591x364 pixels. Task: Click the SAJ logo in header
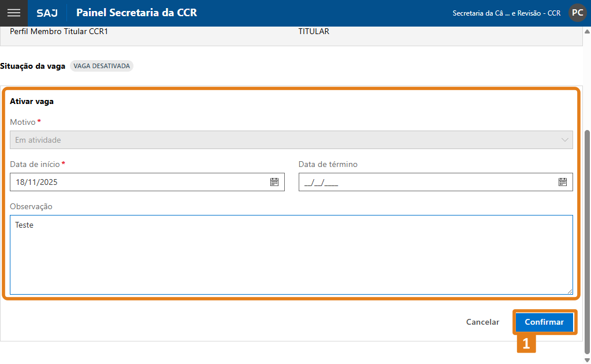[47, 13]
